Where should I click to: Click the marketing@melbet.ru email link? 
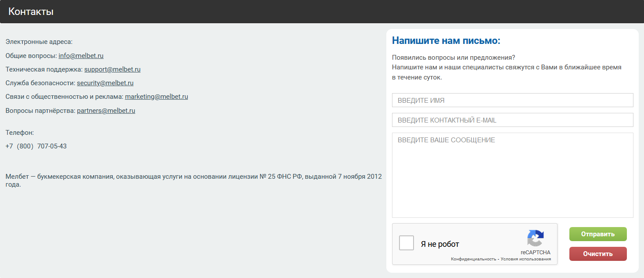[156, 97]
